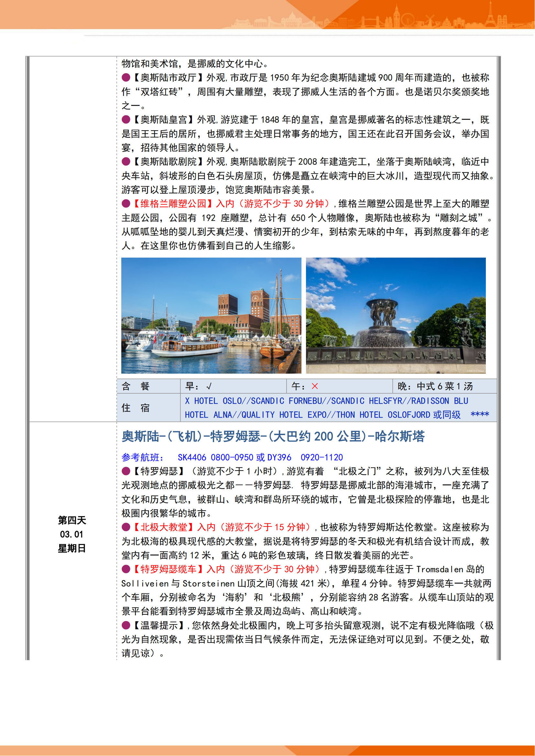Screen dimensions: 535x756
Task: Click the 参考航班 flight reference label
Action: [x=143, y=457]
